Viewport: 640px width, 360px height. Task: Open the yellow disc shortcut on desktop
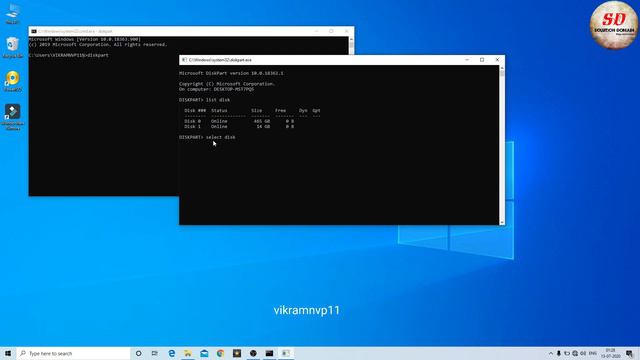[x=13, y=81]
